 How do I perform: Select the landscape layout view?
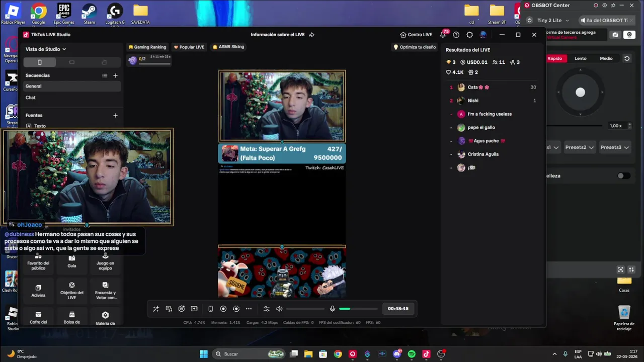tap(72, 62)
